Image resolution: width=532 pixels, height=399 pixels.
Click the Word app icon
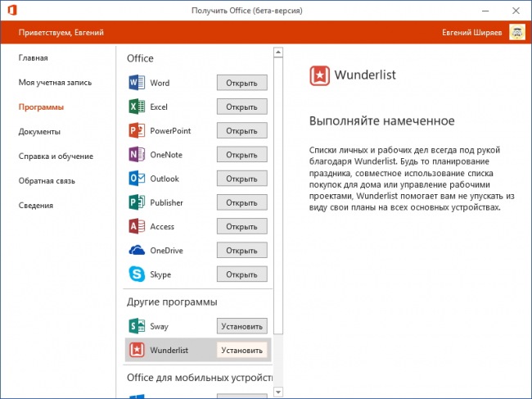tap(137, 83)
